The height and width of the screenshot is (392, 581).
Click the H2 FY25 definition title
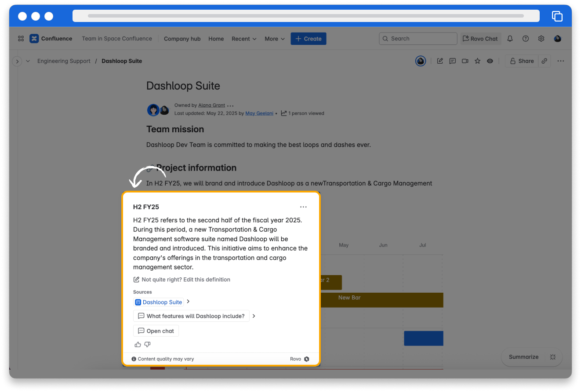(146, 207)
